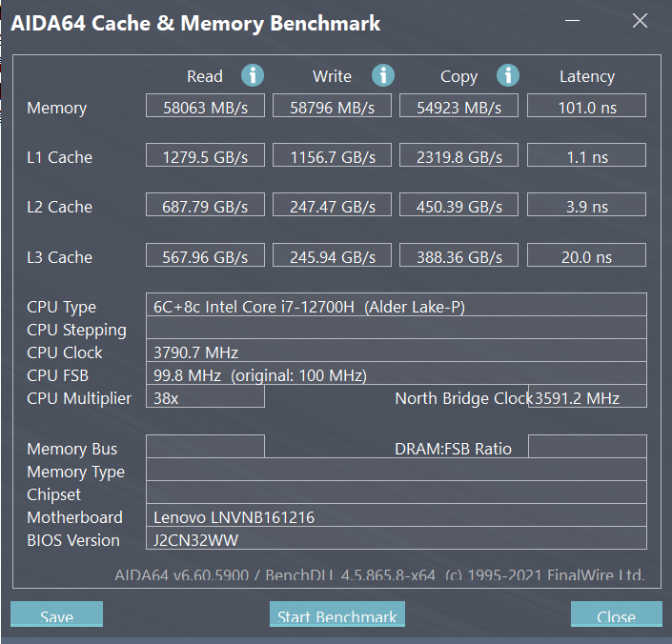Click the CPU Type field showing i7-12700H
Image resolution: width=672 pixels, height=644 pixels.
pyautogui.click(x=396, y=306)
